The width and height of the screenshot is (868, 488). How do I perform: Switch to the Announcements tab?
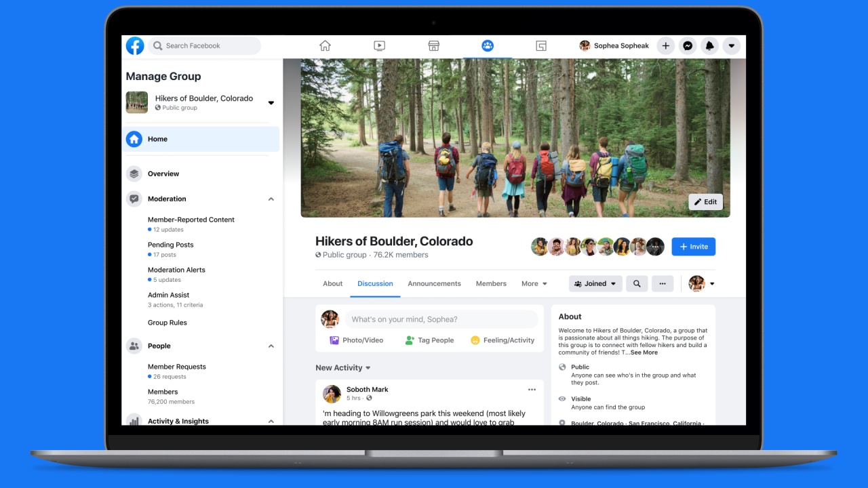(434, 283)
